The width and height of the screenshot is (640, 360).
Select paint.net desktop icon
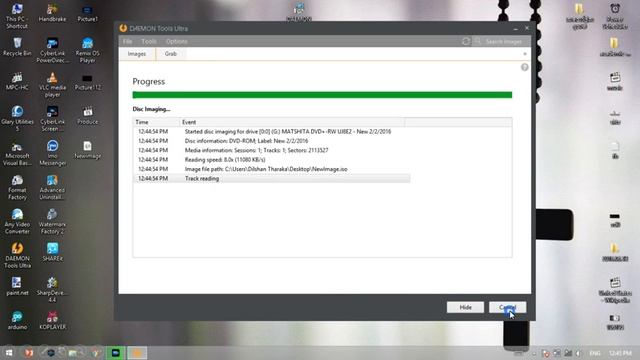click(x=17, y=286)
